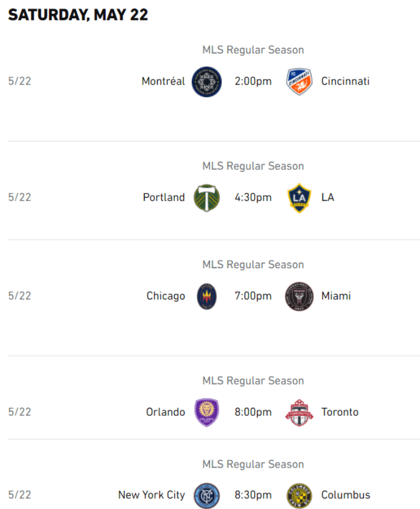Open the Montréal team name link
Screen dimensions: 420x509
click(163, 81)
